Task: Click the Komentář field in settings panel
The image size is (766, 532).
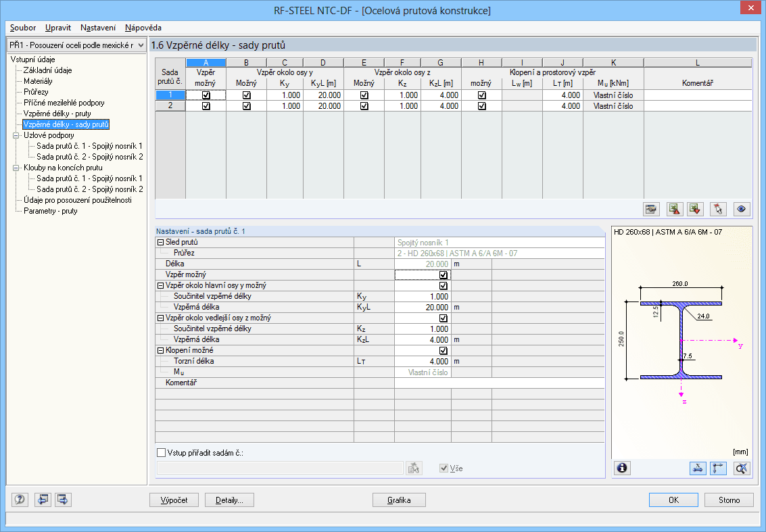Action: point(499,383)
